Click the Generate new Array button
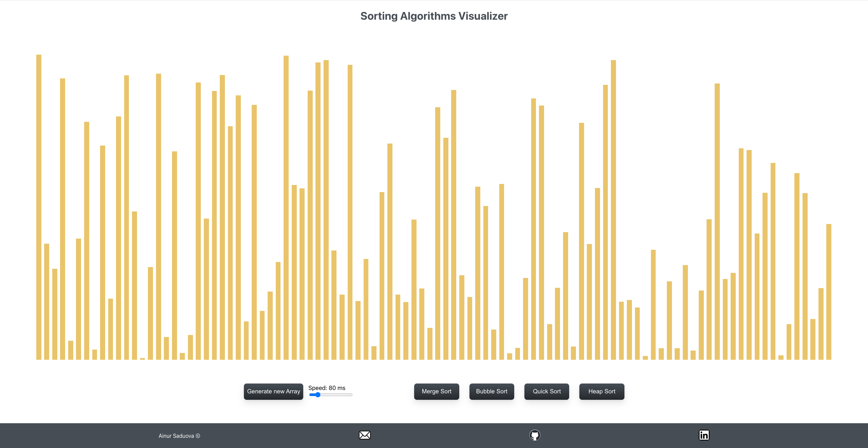 coord(273,391)
